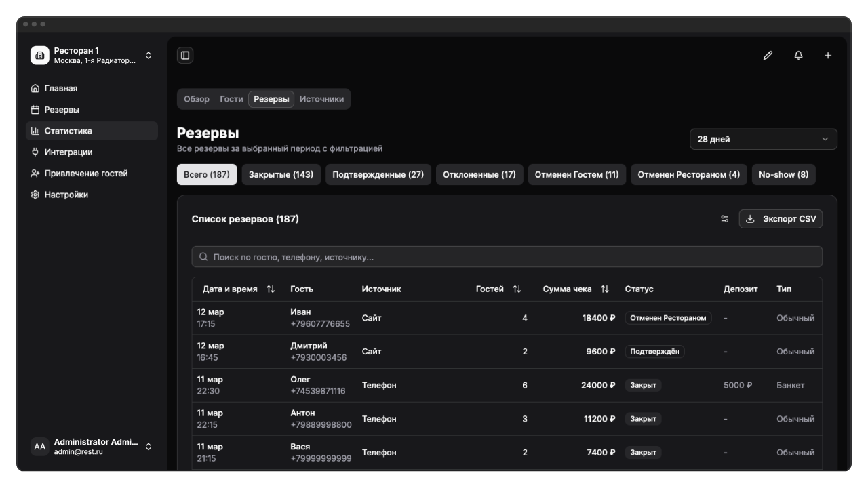Screen dimensions: 868x488
Task: Open table filter settings icon
Action: pos(724,219)
